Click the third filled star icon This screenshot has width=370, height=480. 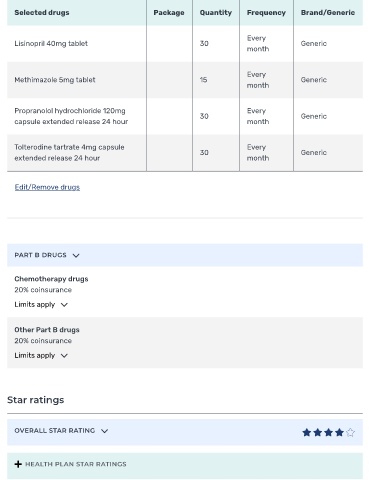coord(328,432)
